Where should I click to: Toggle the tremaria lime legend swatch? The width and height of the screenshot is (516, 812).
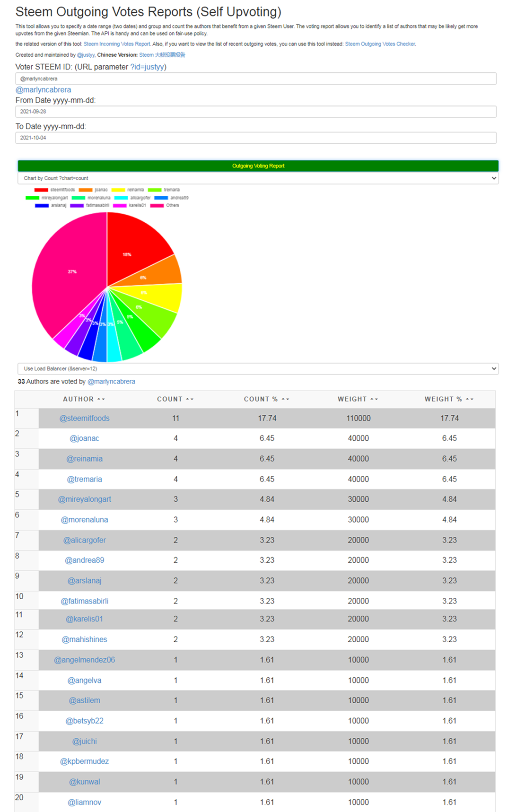[x=155, y=190]
